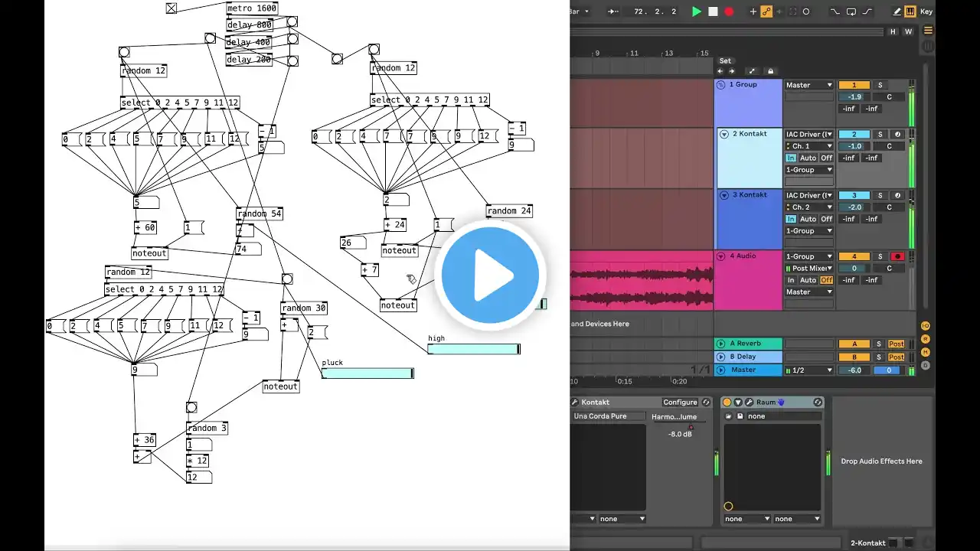
Task: Click the Punch-In switch icon
Action: pos(834,11)
